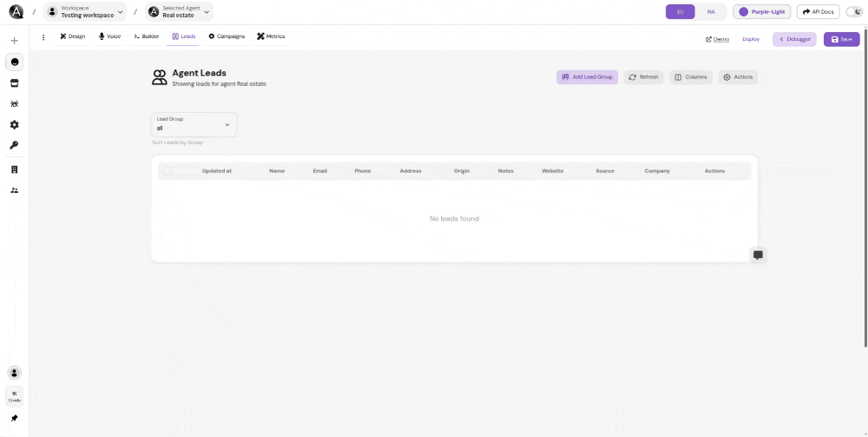Image resolution: width=868 pixels, height=437 pixels.
Task: Click the Notes column header
Action: pos(505,171)
